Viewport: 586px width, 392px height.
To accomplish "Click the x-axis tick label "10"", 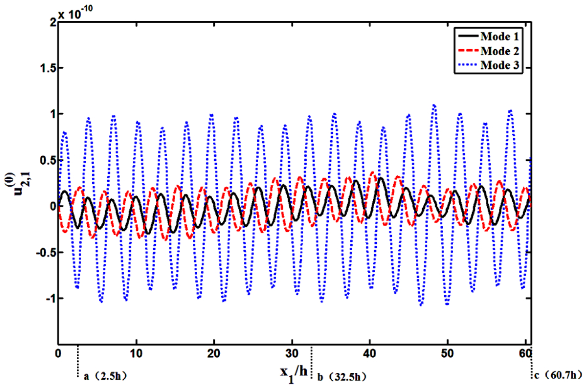I will [136, 354].
